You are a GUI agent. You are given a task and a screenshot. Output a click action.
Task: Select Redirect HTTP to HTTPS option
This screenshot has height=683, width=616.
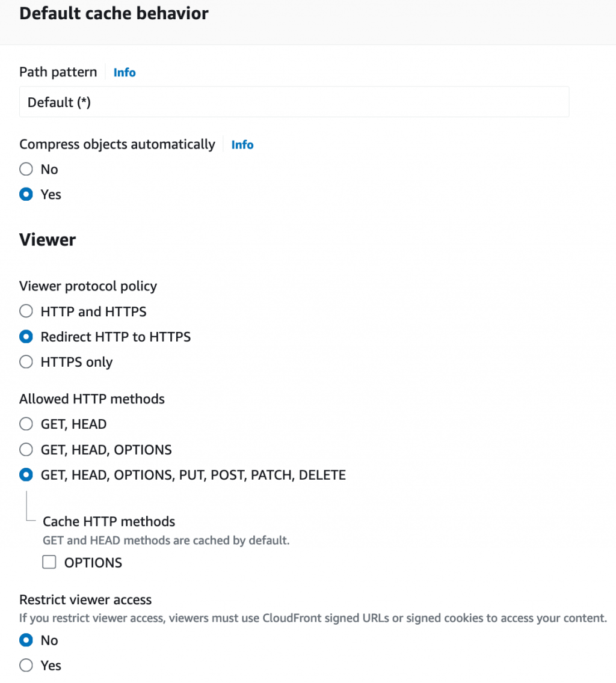(x=26, y=337)
